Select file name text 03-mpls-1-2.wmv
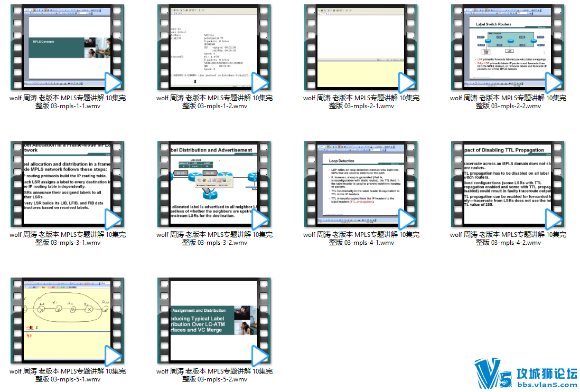This screenshot has height=392, width=580. click(x=214, y=102)
